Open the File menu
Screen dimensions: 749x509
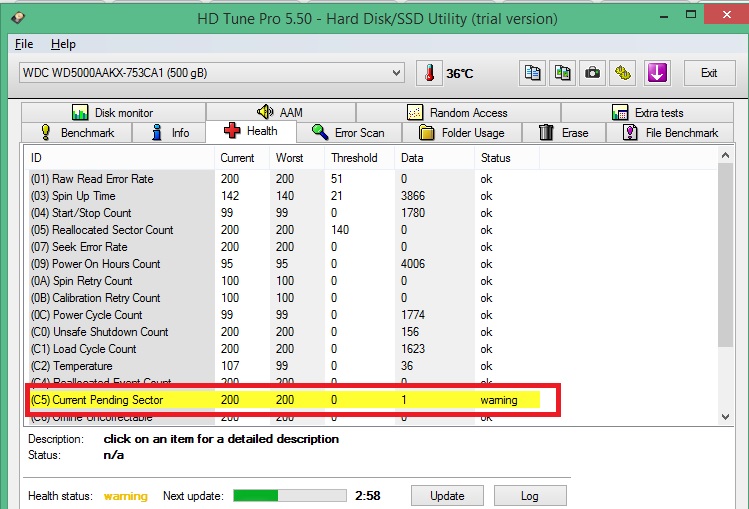click(24, 44)
